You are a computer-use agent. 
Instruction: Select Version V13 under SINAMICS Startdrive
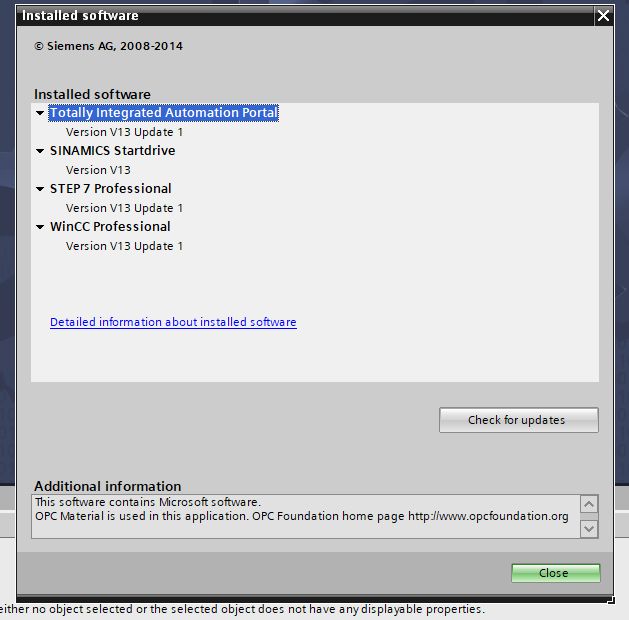[x=98, y=170]
